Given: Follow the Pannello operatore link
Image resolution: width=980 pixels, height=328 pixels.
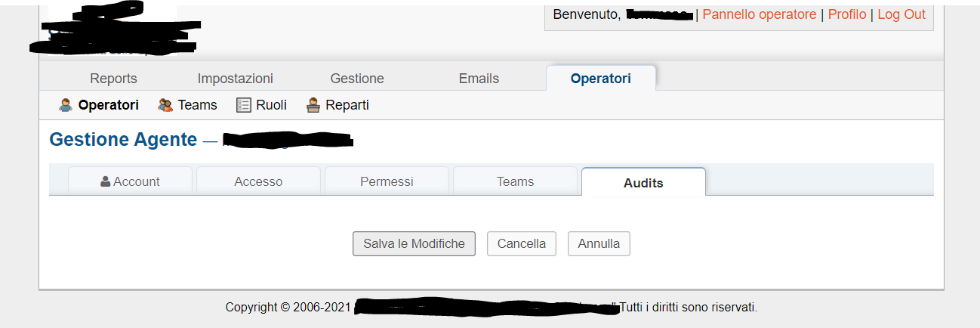Looking at the screenshot, I should pos(759,14).
